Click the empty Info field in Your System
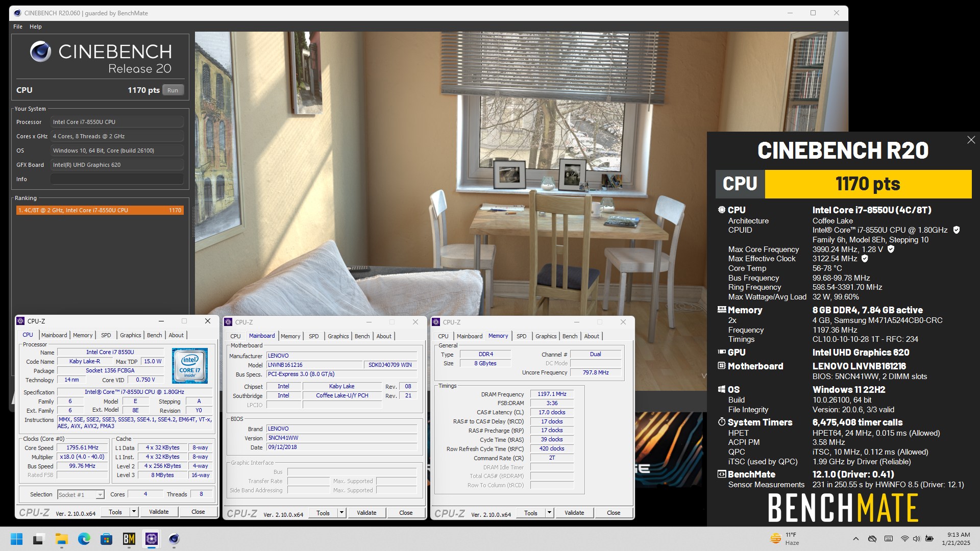The image size is (980, 551). (117, 179)
